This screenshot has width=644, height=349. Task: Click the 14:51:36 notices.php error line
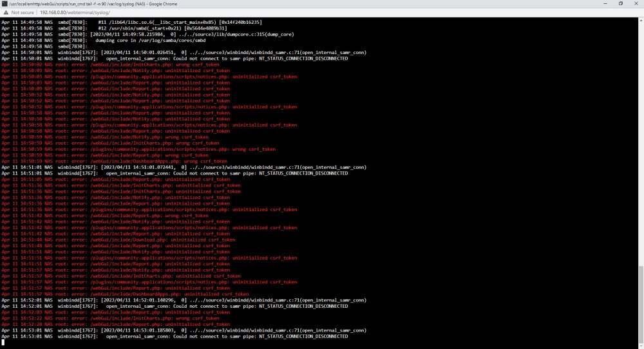click(x=149, y=209)
